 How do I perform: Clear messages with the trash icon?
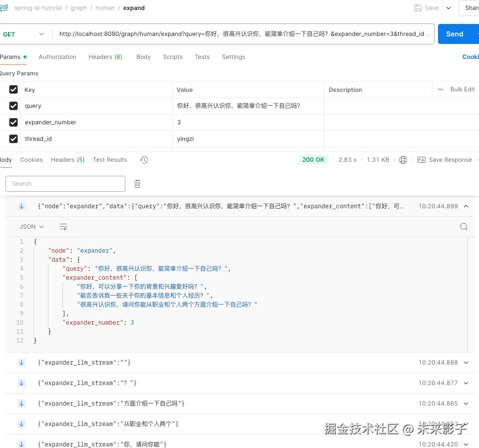tap(137, 184)
